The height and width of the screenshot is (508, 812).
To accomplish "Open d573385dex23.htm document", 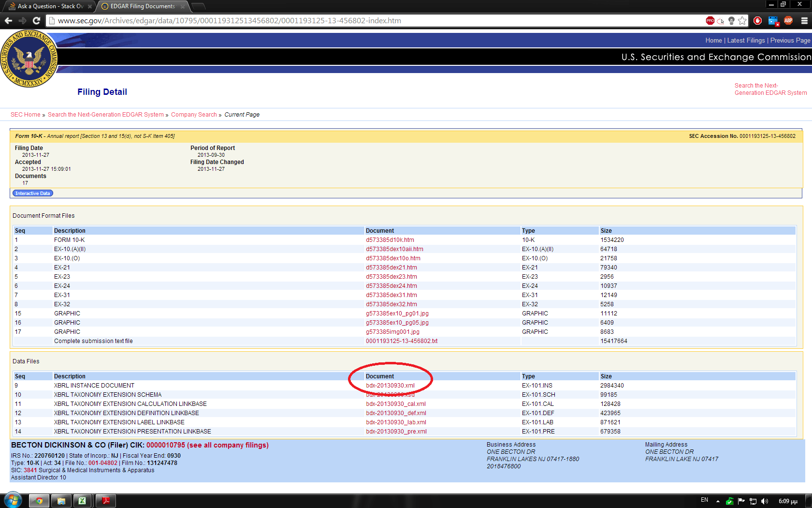I will (391, 277).
